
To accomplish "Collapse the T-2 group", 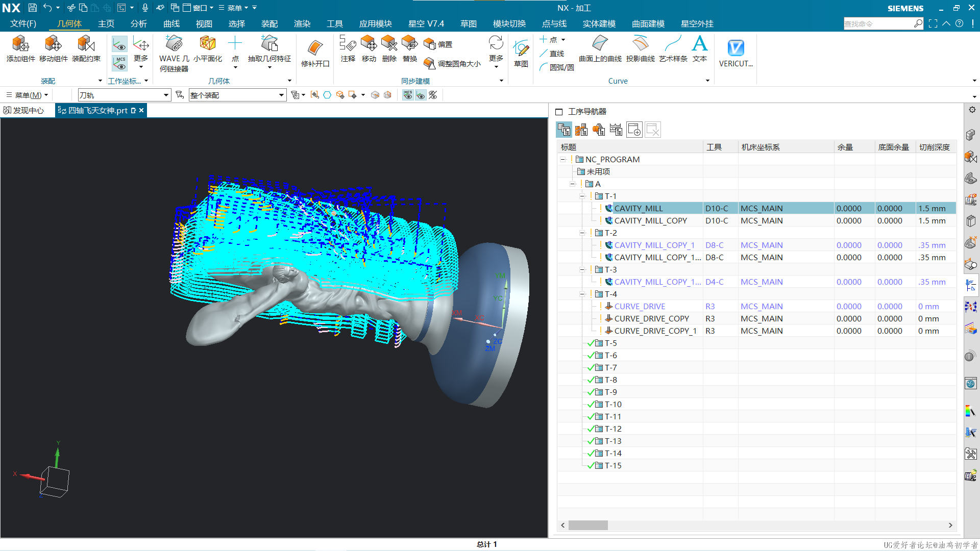I will [582, 233].
